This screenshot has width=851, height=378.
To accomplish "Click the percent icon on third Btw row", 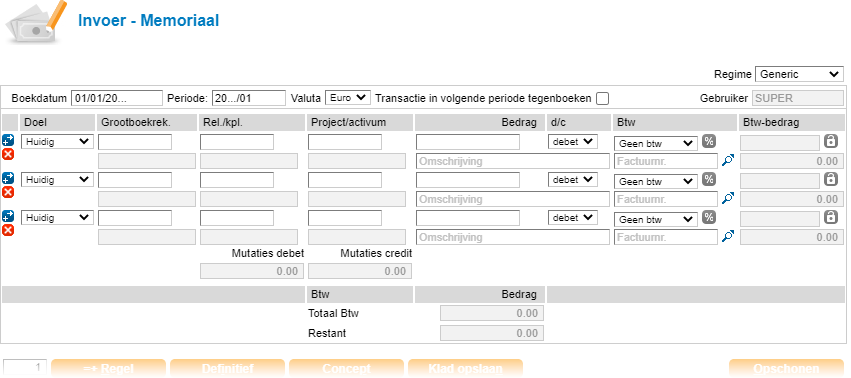I will pyautogui.click(x=708, y=217).
